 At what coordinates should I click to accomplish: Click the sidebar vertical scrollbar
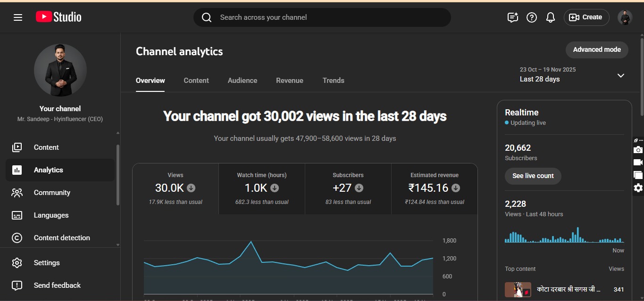pyautogui.click(x=117, y=174)
